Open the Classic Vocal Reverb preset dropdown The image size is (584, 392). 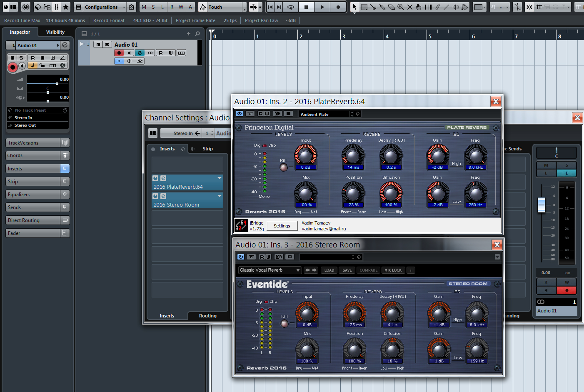tap(270, 270)
